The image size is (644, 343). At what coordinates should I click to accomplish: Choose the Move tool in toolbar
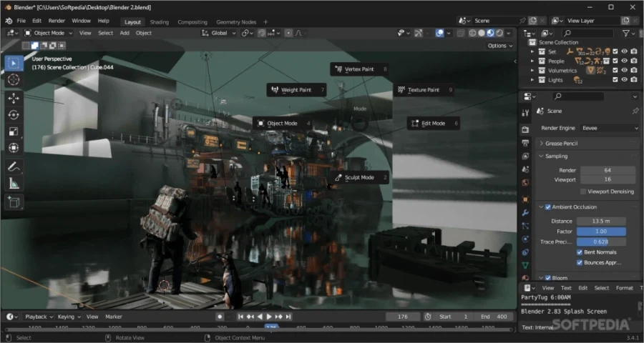click(14, 98)
